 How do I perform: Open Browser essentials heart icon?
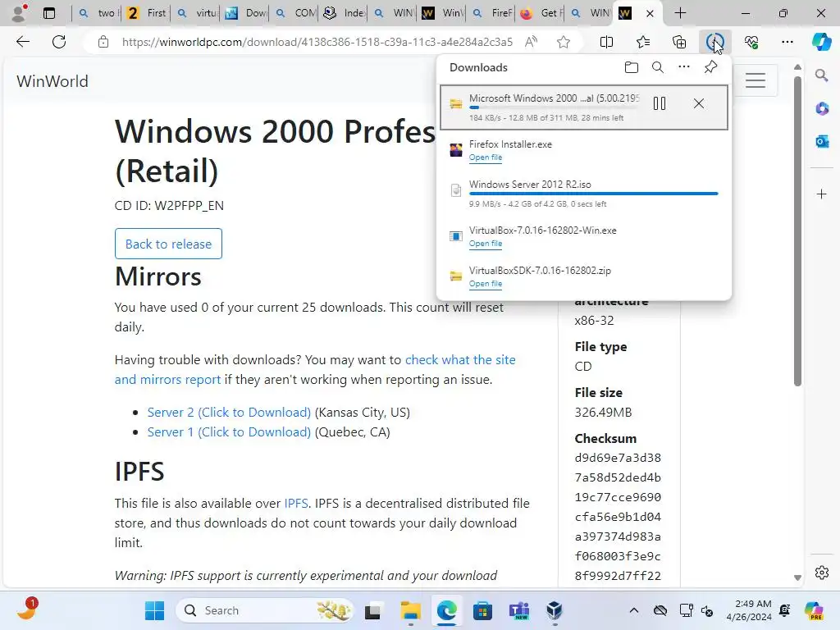751,42
